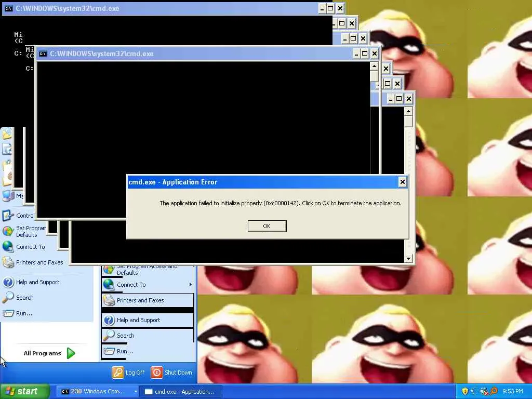
Task: Click OK in the Application Error dialog
Action: click(267, 226)
